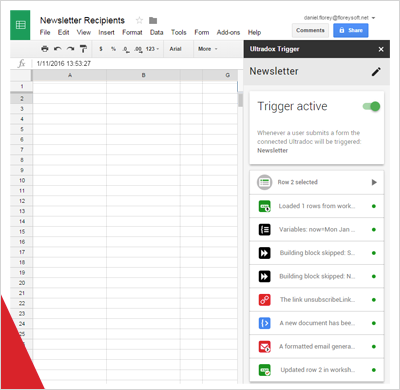Select column B header
Screen dimensions: 400x390
pyautogui.click(x=143, y=75)
